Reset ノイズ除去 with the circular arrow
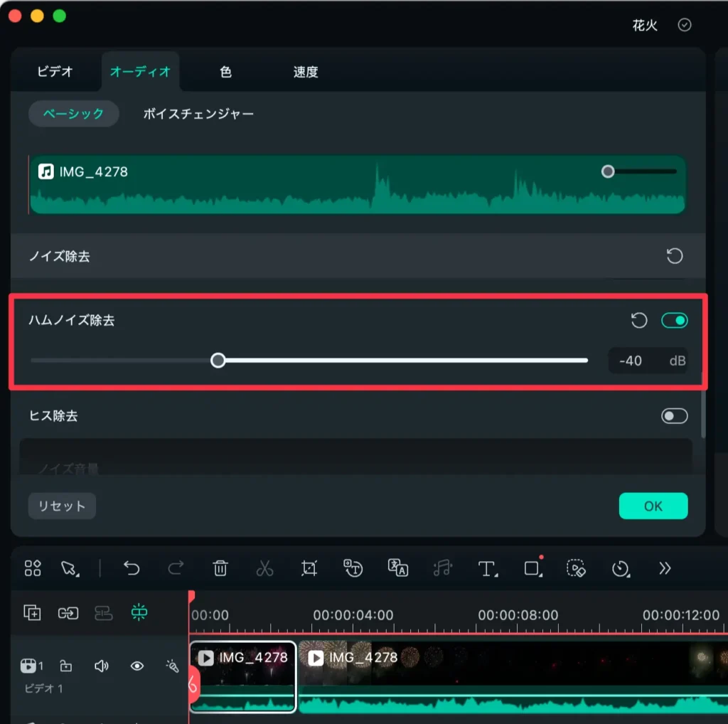The height and width of the screenshot is (724, 728). [675, 256]
